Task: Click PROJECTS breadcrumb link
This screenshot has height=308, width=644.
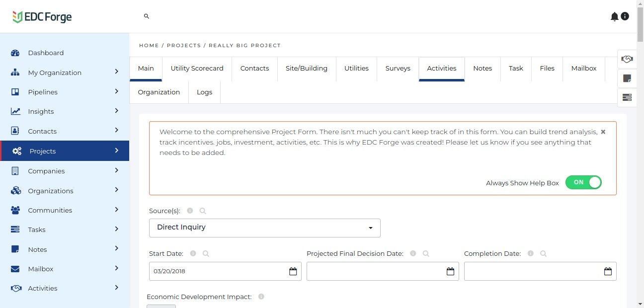Action: pyautogui.click(x=184, y=45)
